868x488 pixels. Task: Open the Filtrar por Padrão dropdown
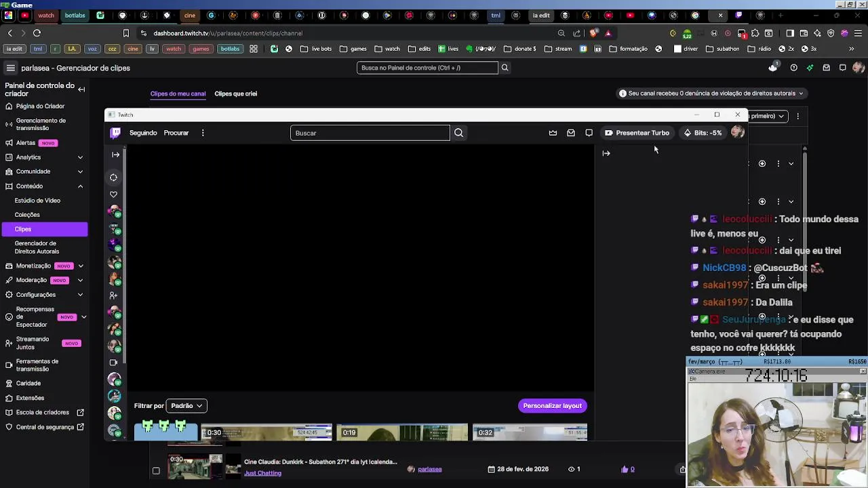click(x=186, y=406)
